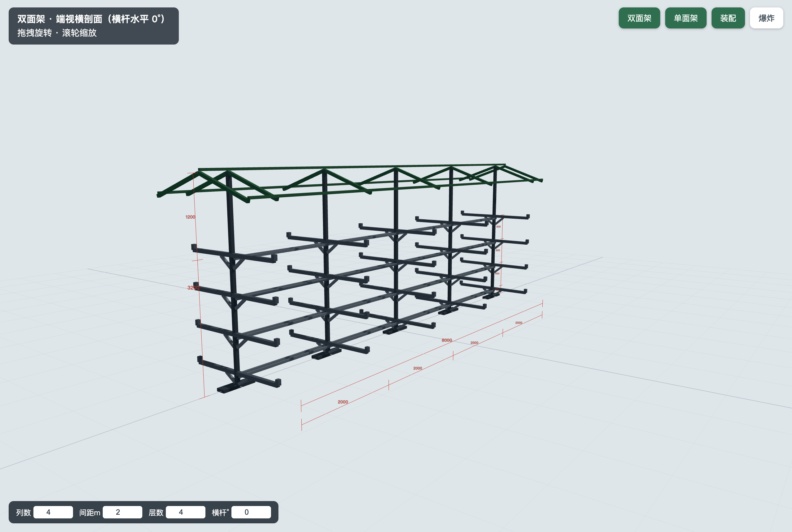
Task: Click the 间距m label text
Action: [90, 512]
